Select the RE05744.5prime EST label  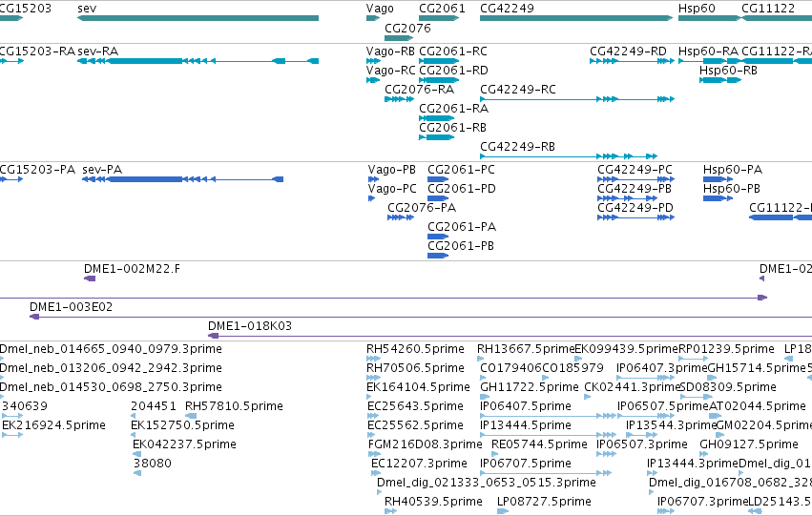(539, 445)
